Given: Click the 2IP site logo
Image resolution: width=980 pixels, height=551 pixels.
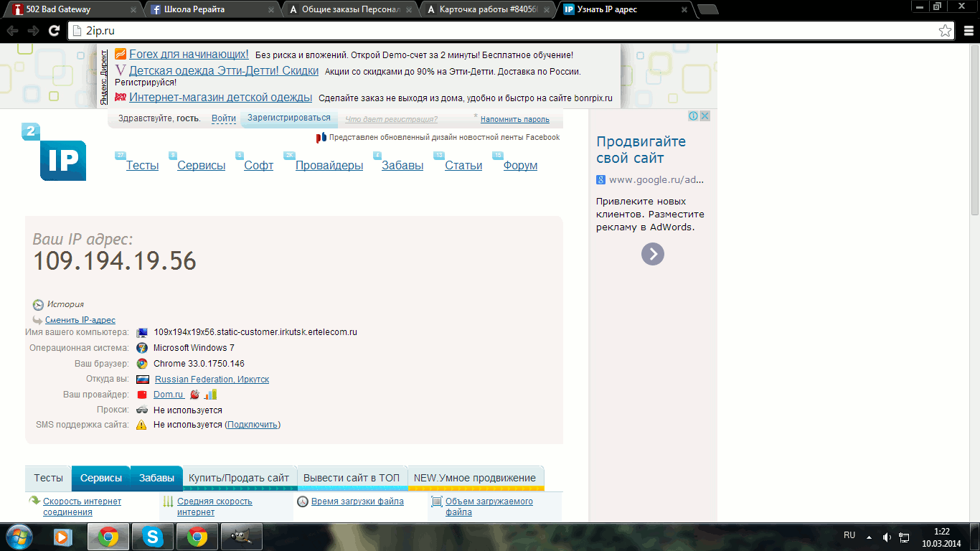Looking at the screenshot, I should 55,152.
